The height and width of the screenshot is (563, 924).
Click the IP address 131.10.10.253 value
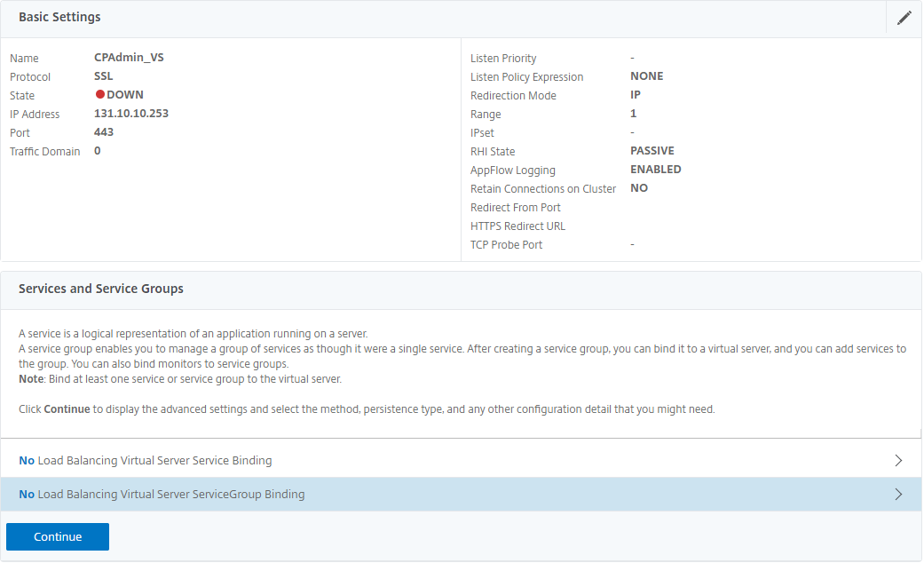(130, 114)
